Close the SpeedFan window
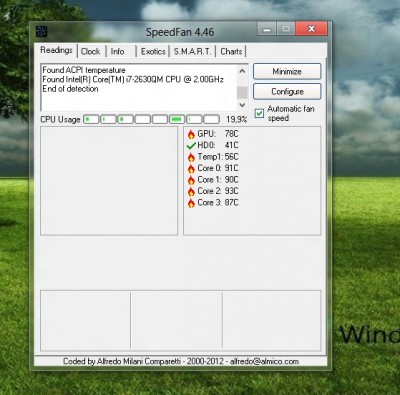 point(311,29)
